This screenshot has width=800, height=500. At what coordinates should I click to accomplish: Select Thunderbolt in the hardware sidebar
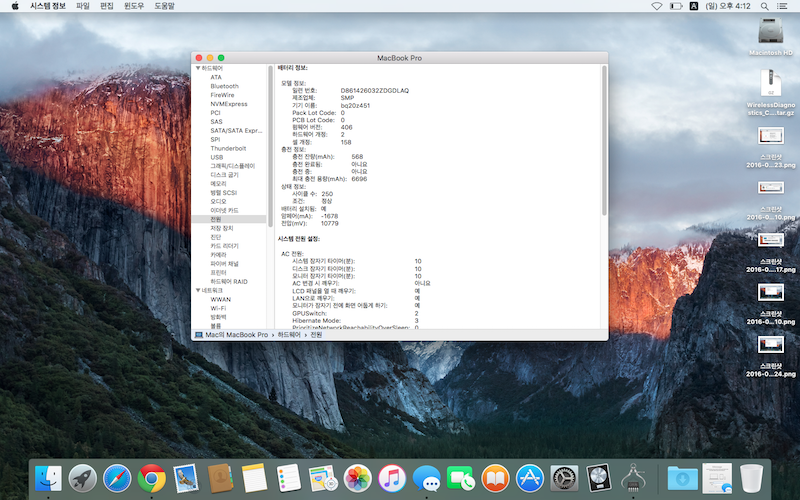pos(227,148)
